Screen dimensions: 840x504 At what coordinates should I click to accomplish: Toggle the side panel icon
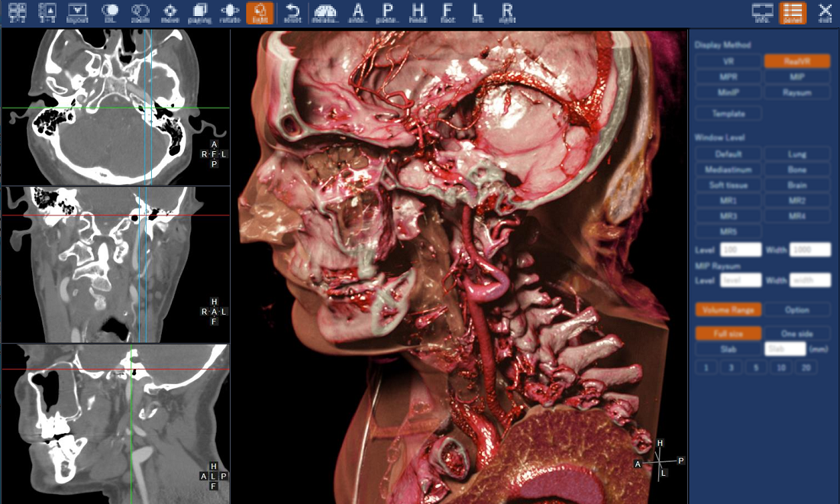pyautogui.click(x=793, y=12)
